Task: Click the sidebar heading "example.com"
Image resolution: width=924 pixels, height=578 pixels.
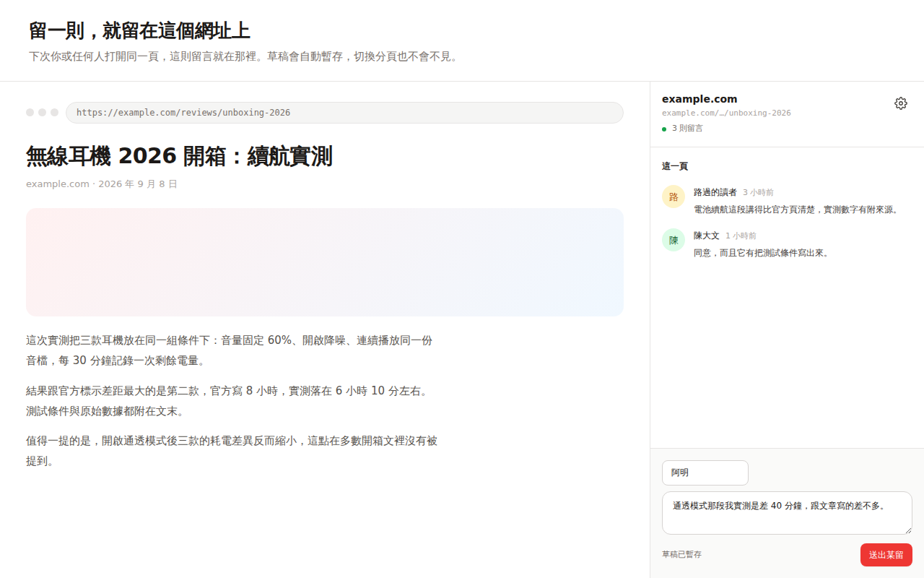Action: click(699, 99)
